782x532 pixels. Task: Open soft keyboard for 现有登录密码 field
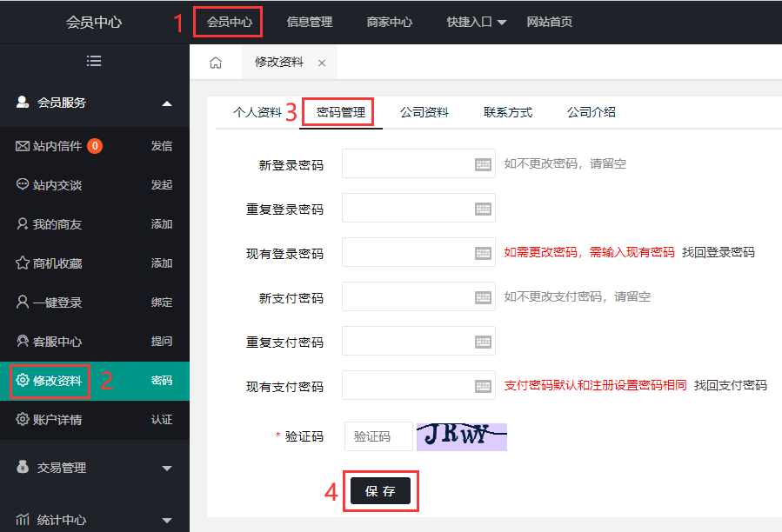click(483, 253)
